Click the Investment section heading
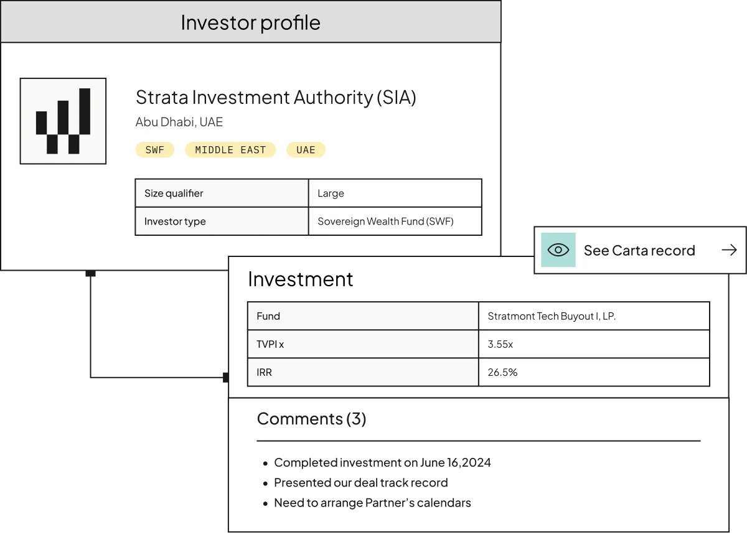The width and height of the screenshot is (747, 560). (301, 279)
